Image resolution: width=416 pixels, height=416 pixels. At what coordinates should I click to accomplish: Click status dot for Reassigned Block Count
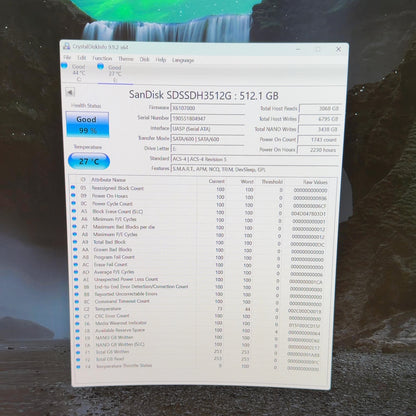(x=73, y=188)
